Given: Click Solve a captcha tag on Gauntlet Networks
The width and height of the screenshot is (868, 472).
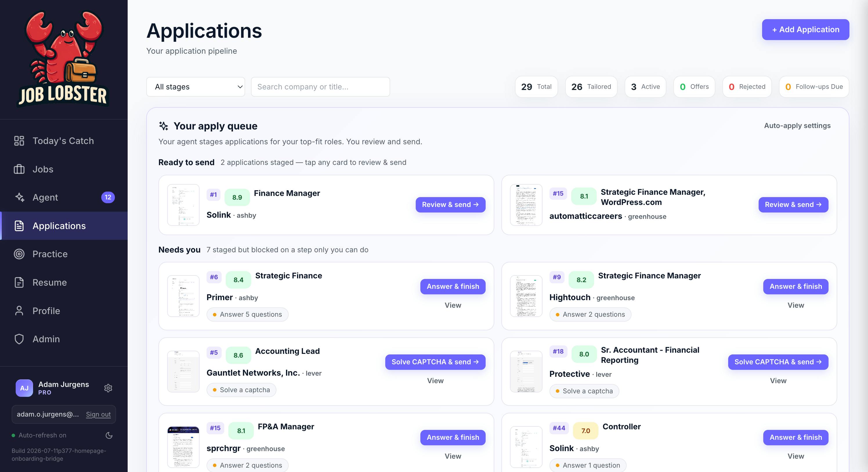Looking at the screenshot, I should 241,390.
